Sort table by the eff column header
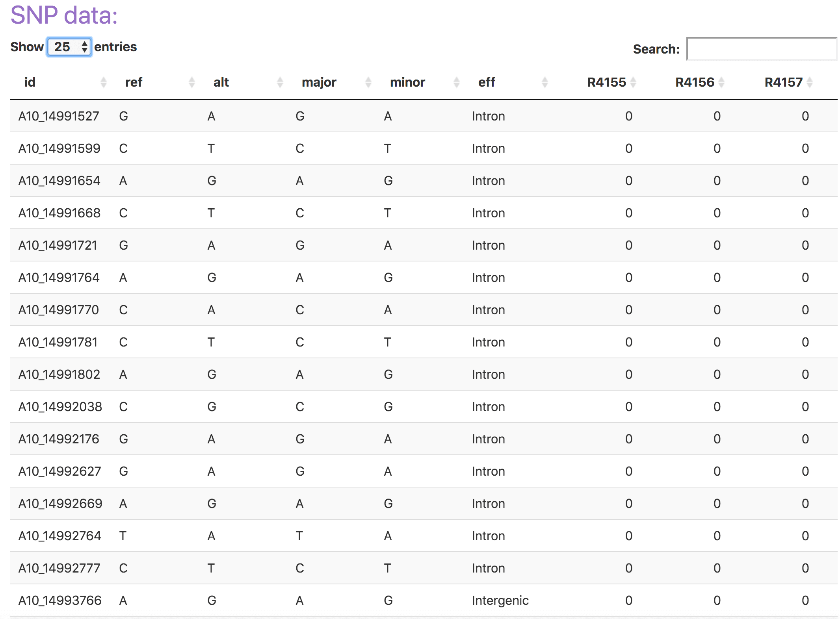The width and height of the screenshot is (840, 619). (x=487, y=82)
